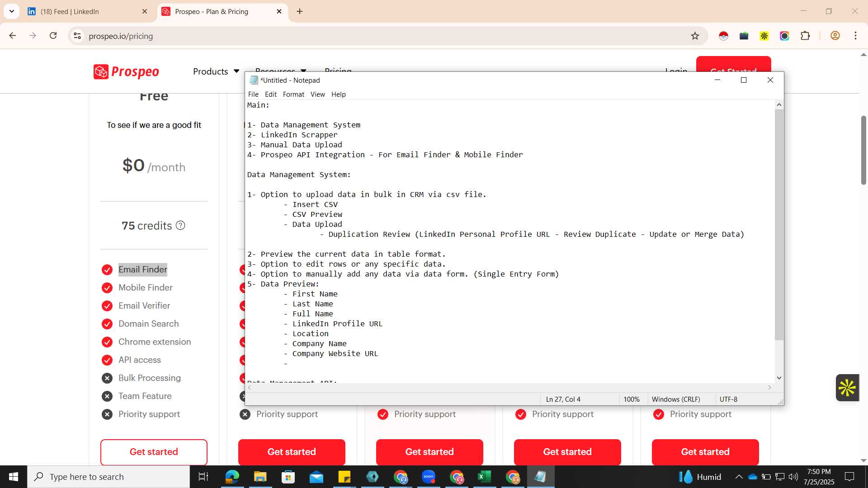This screenshot has width=868, height=488.
Task: Open Microsoft Store from the taskbar
Action: pos(288,477)
